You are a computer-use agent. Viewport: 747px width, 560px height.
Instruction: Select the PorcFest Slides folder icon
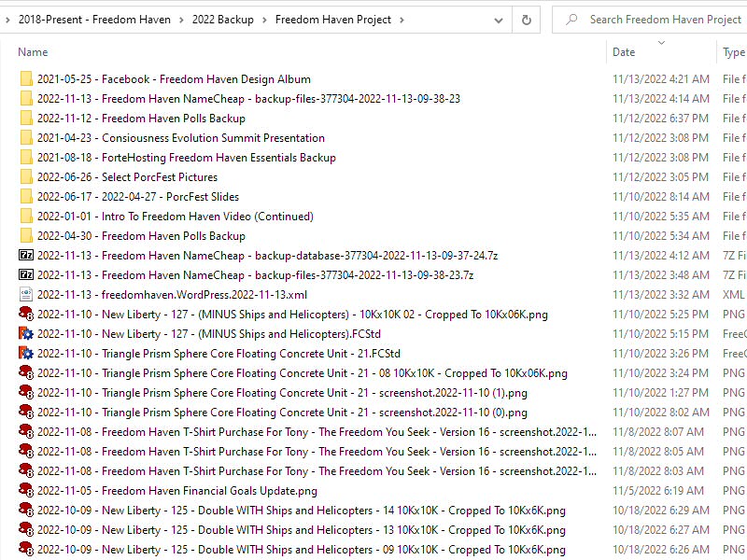(x=26, y=196)
